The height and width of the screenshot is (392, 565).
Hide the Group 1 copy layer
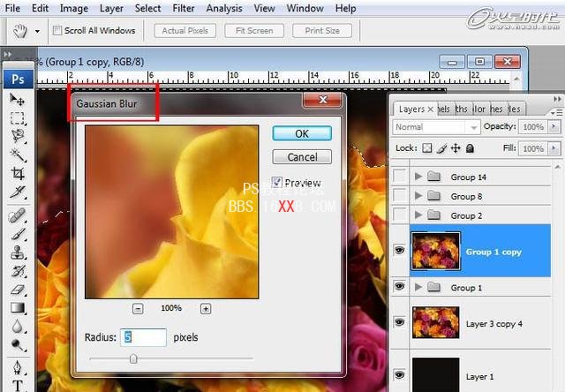(399, 250)
